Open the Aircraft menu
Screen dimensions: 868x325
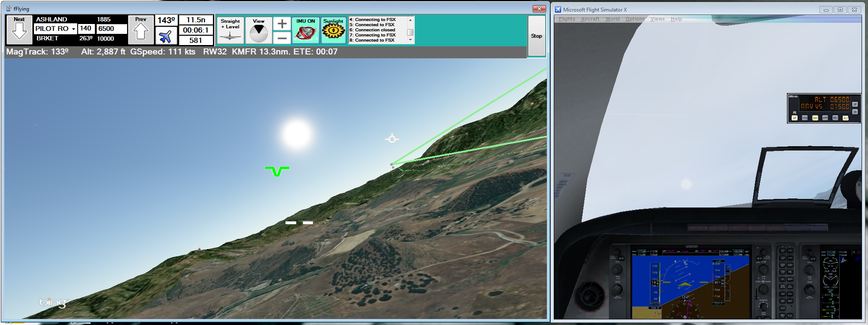590,19
